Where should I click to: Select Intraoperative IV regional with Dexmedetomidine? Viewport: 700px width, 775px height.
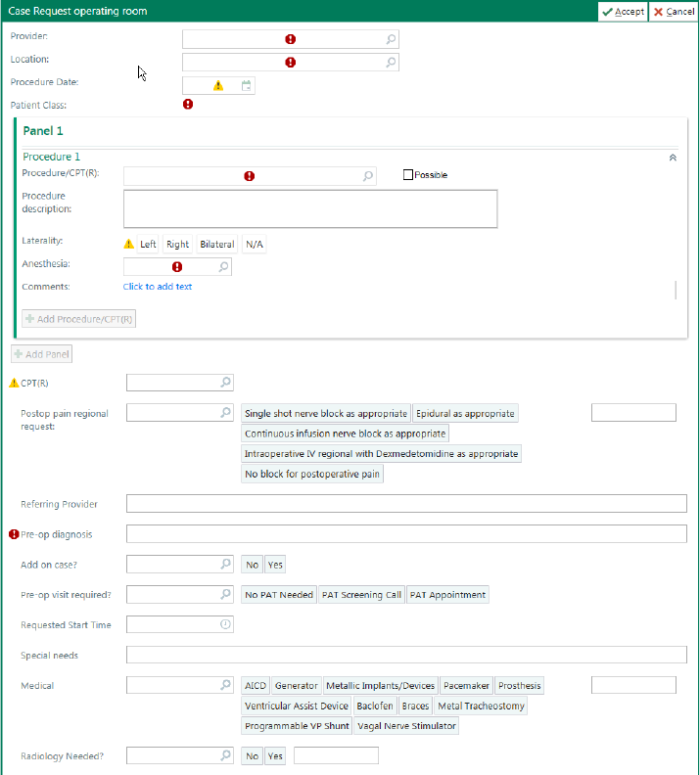click(x=381, y=454)
